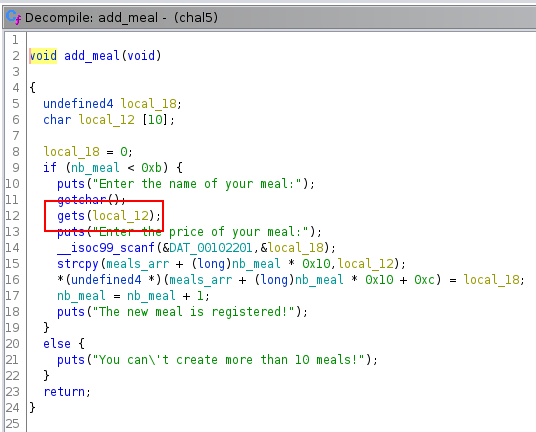Click local_12 char array declaration
The width and height of the screenshot is (536, 432).
107,120
